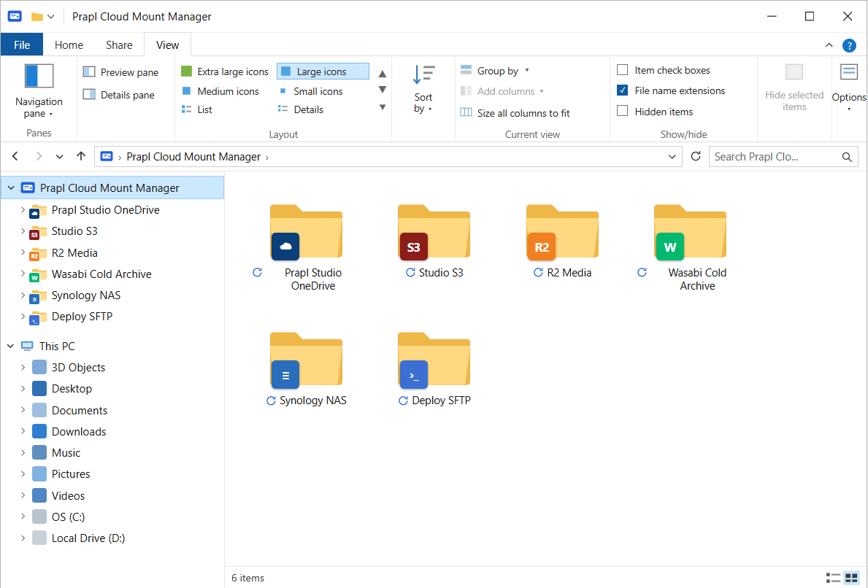
Task: Expand Prapl Studio OneDrive tree node
Action: tap(23, 209)
